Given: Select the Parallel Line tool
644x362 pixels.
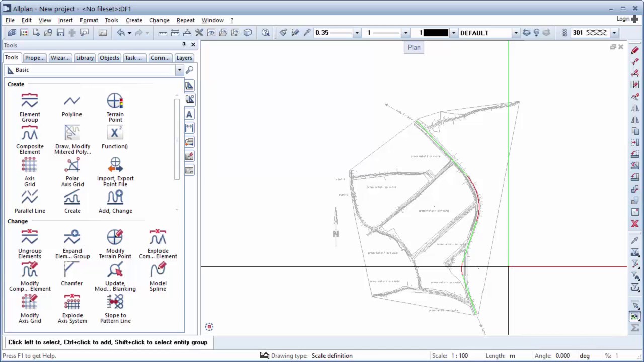Looking at the screenshot, I should click(30, 202).
